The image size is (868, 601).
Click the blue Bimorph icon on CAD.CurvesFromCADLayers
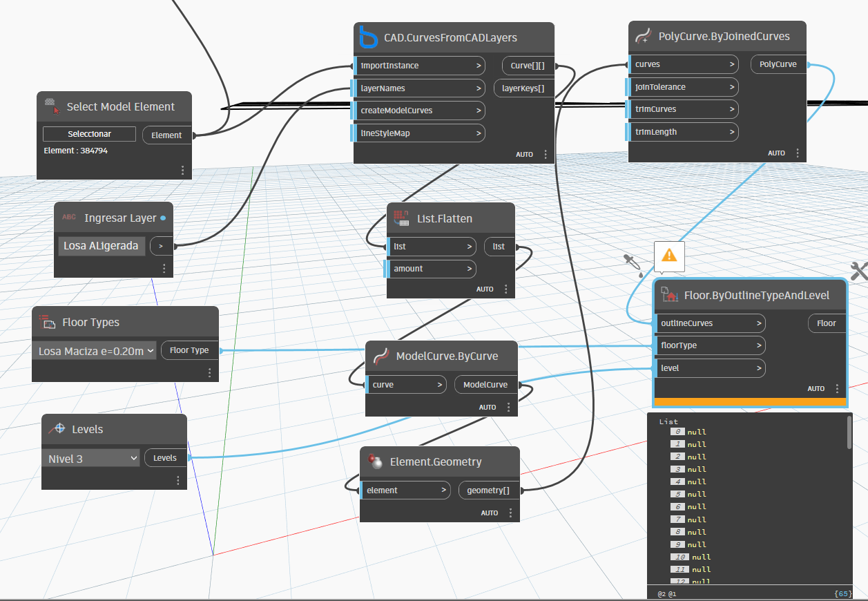click(x=367, y=38)
